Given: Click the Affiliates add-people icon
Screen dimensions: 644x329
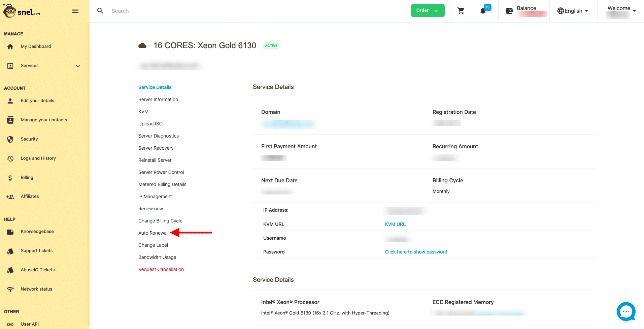Looking at the screenshot, I should [x=10, y=197].
